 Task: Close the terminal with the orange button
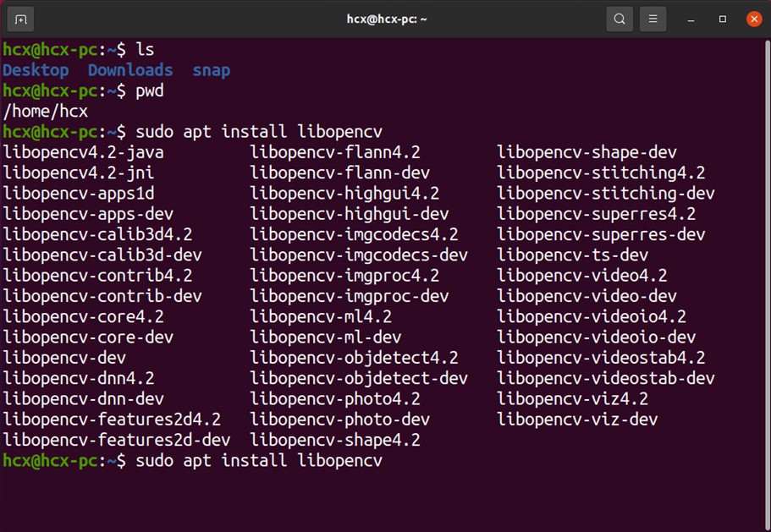click(753, 19)
